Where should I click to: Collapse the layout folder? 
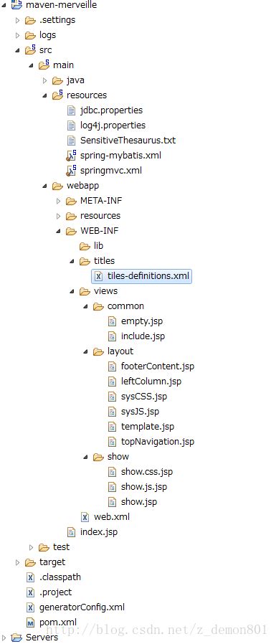(x=85, y=351)
